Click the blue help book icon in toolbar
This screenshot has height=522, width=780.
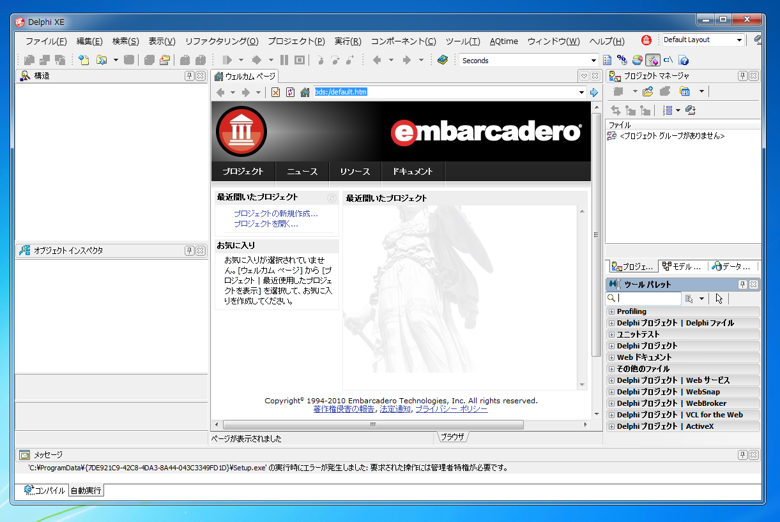[x=442, y=60]
